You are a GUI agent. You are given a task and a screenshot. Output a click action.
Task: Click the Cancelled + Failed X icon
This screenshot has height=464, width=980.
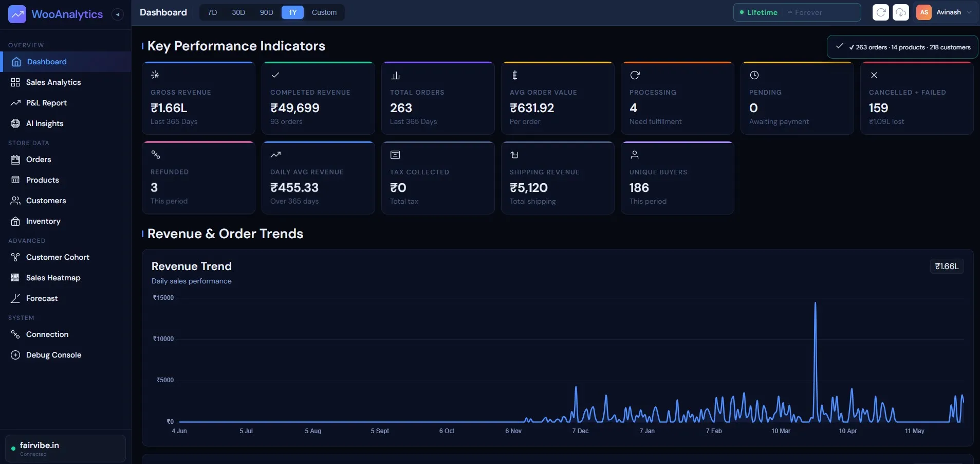click(x=874, y=75)
